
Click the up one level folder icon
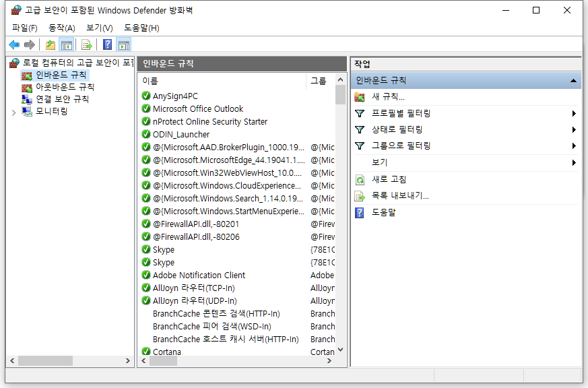[51, 45]
